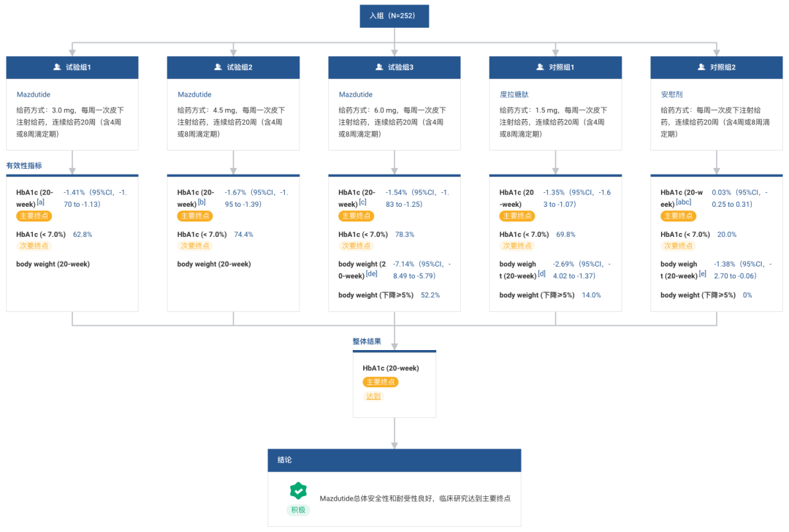Click the 积极 conclusion tag
This screenshot has width=789, height=532.
[298, 510]
